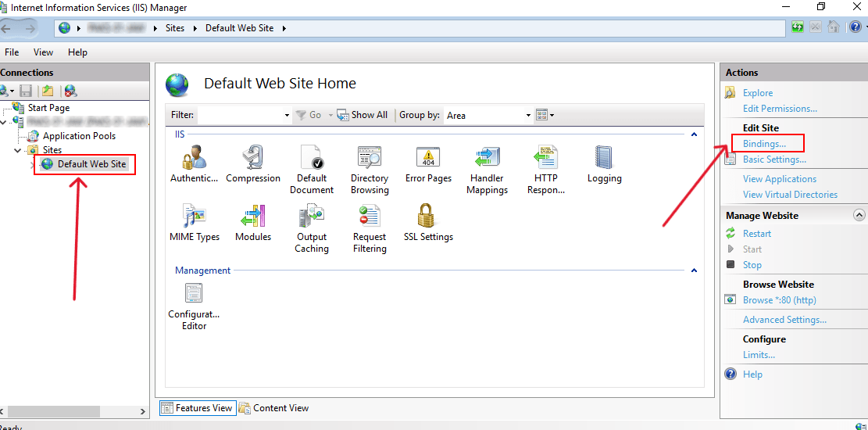The image size is (868, 430).
Task: Open the MIME Types feature
Action: (x=195, y=223)
